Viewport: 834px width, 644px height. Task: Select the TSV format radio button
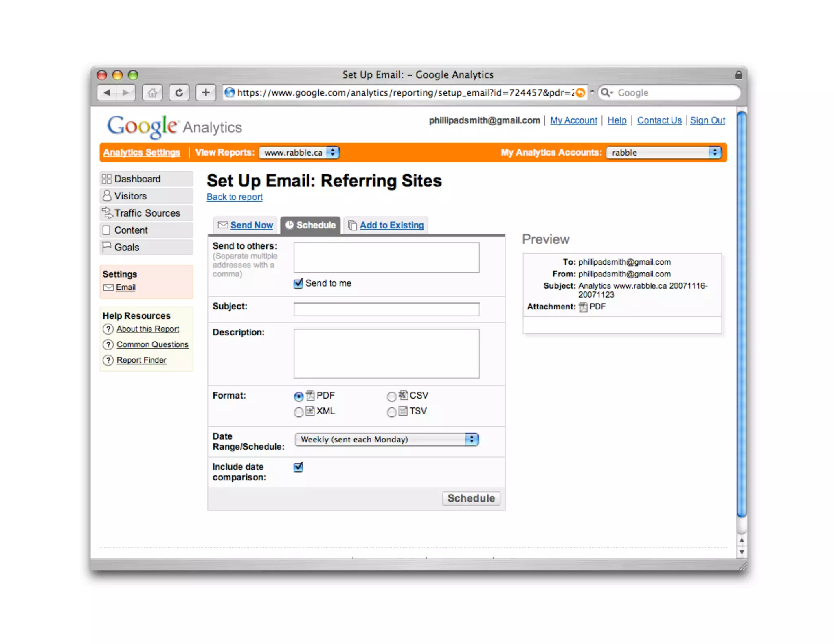(391, 412)
